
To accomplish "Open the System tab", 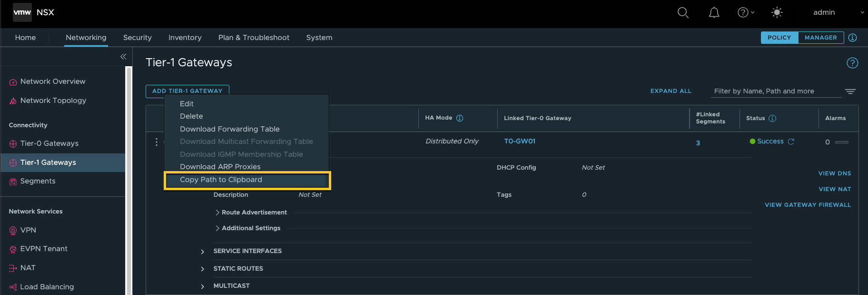I will [x=319, y=38].
